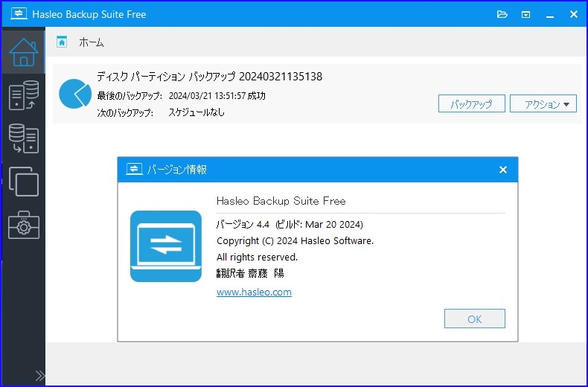
Task: Click the open folder icon in title bar
Action: [x=502, y=14]
